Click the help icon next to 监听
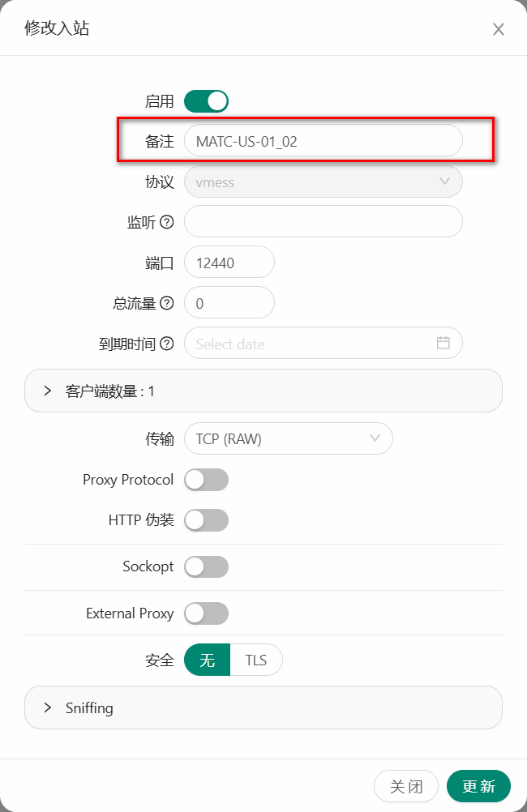 point(167,222)
